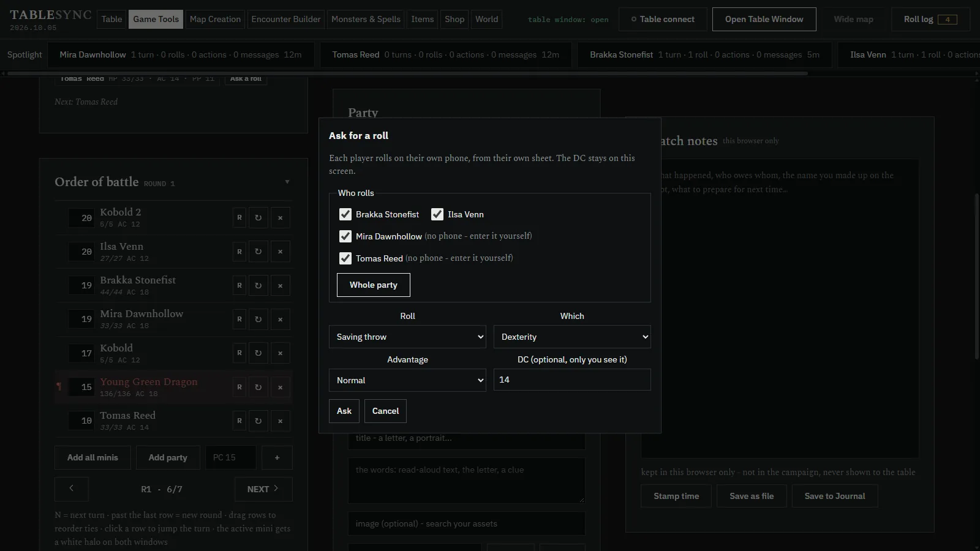Uncheck Ilsa Venn in Who rolls

[437, 214]
